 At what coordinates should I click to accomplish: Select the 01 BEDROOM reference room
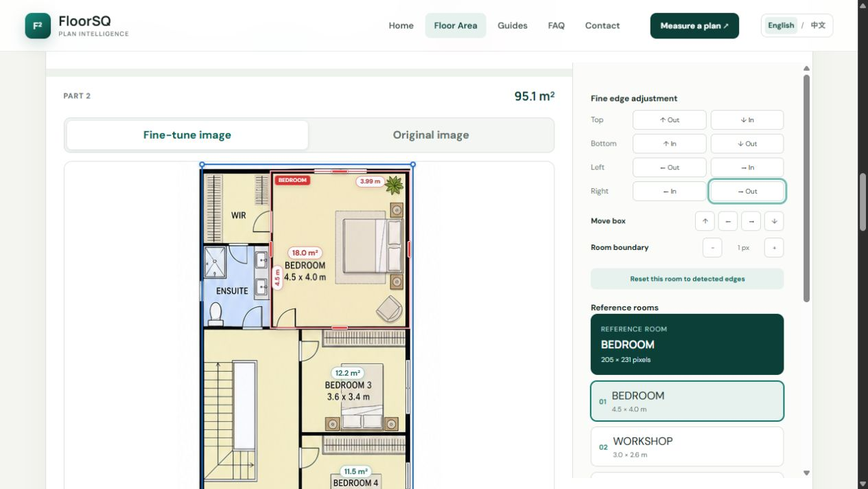(x=687, y=401)
